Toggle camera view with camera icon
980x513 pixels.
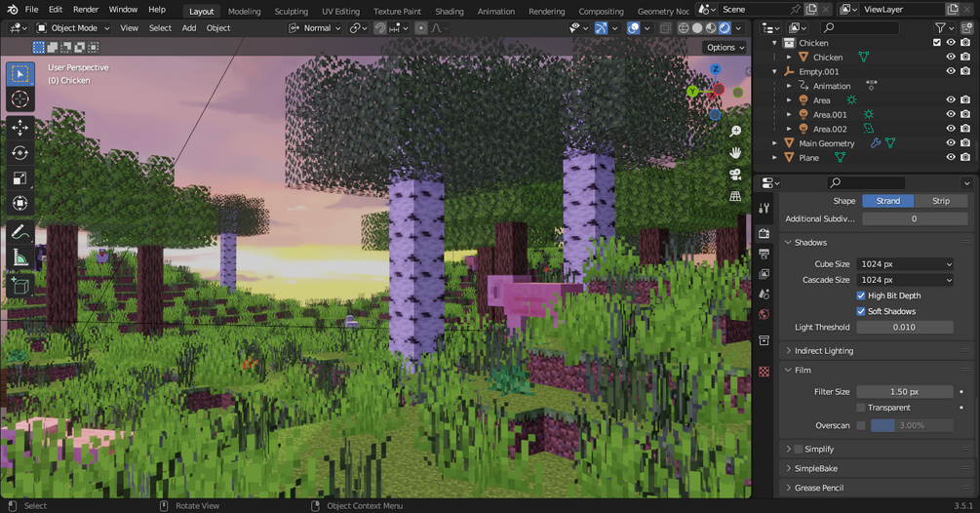[735, 175]
